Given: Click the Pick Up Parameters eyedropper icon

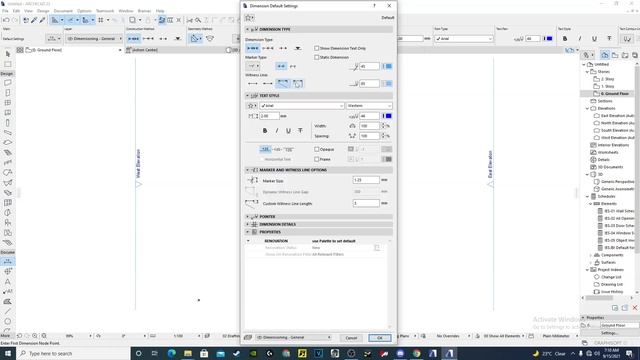Looking at the screenshot, I should pyautogui.click(x=34, y=20).
